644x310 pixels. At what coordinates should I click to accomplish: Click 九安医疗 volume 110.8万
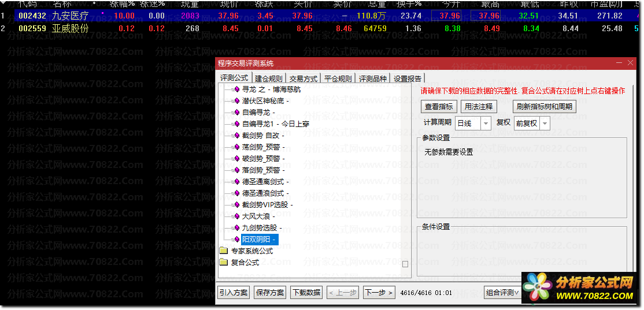371,16
